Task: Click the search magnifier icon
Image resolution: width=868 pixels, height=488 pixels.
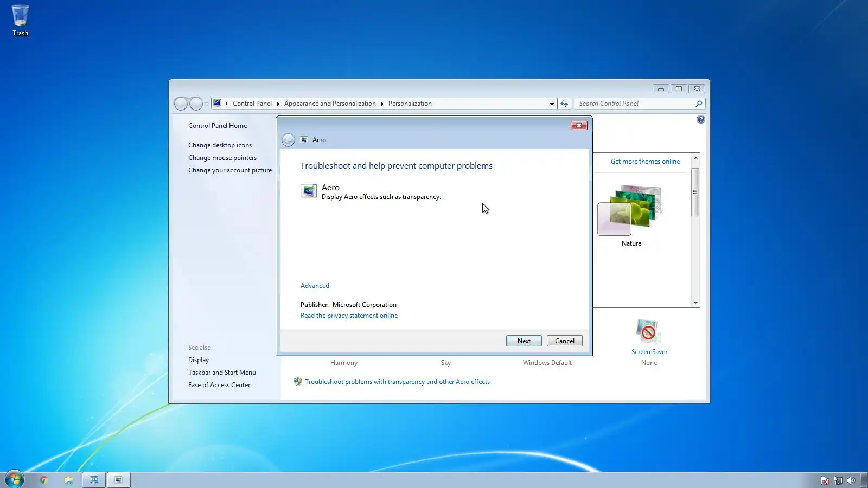Action: coord(699,104)
